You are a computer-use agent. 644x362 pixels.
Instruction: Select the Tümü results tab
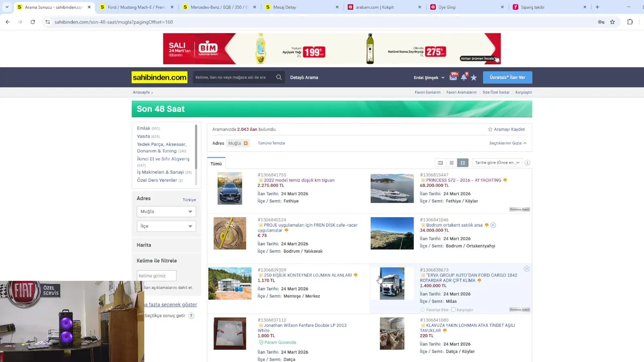(x=216, y=163)
